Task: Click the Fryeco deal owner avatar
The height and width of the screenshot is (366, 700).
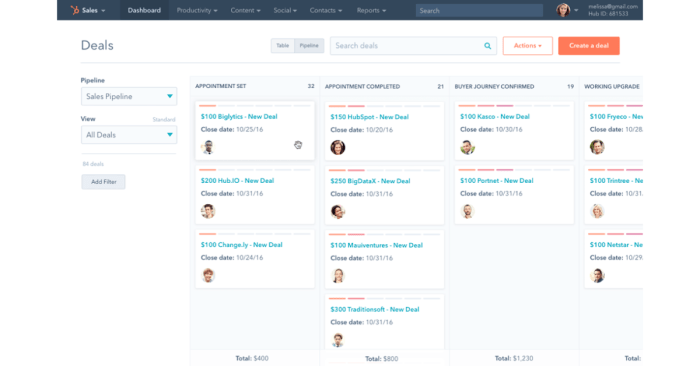Action: pos(597,147)
